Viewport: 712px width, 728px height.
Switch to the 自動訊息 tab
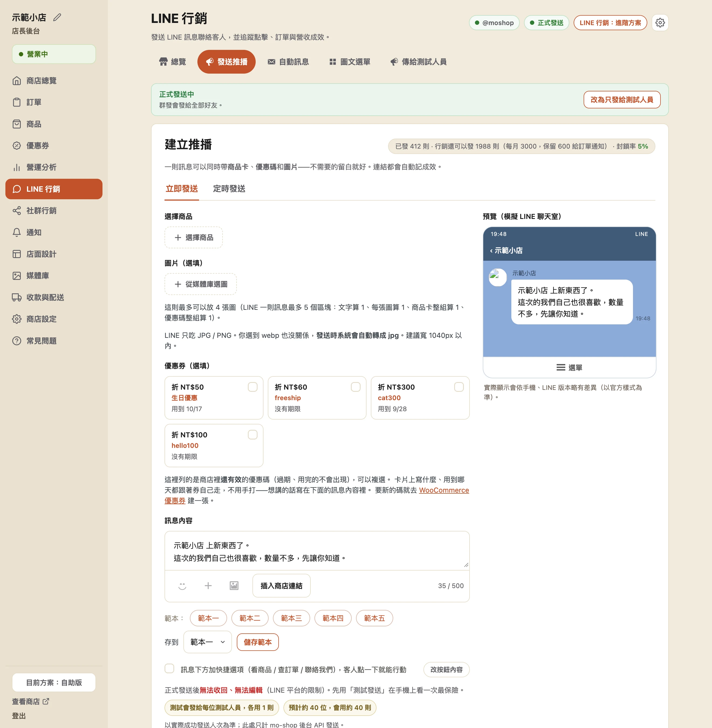pos(288,62)
